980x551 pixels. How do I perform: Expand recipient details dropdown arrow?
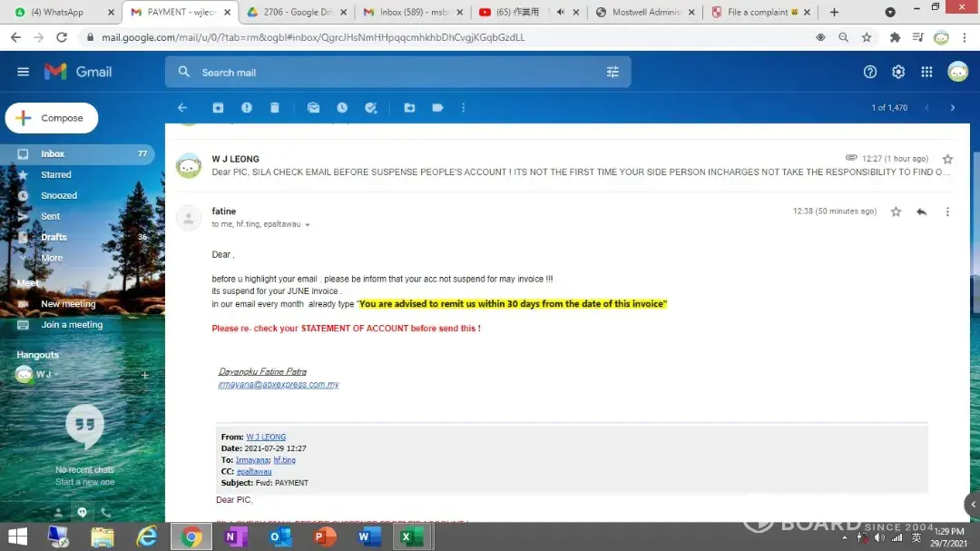[x=308, y=224]
